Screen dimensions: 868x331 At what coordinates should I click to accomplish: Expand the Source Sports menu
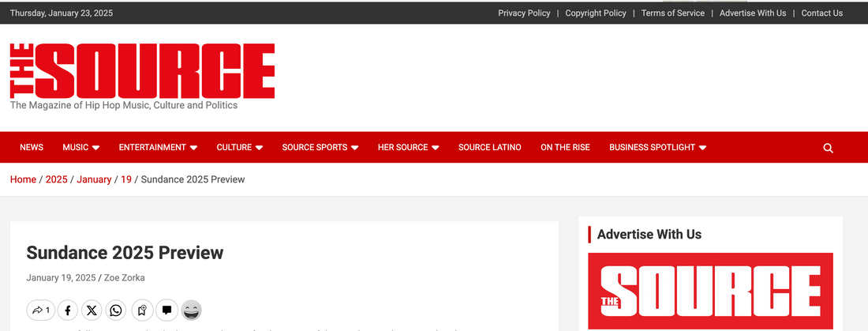coord(320,148)
